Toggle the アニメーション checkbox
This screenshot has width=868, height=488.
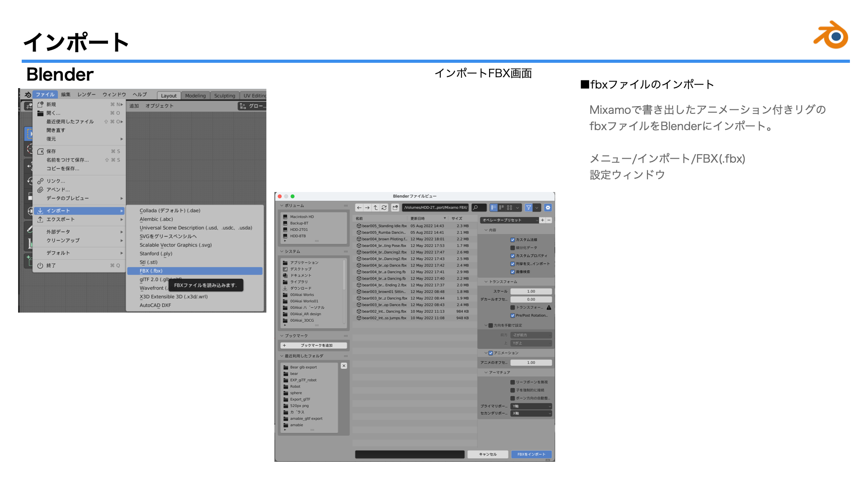[491, 353]
